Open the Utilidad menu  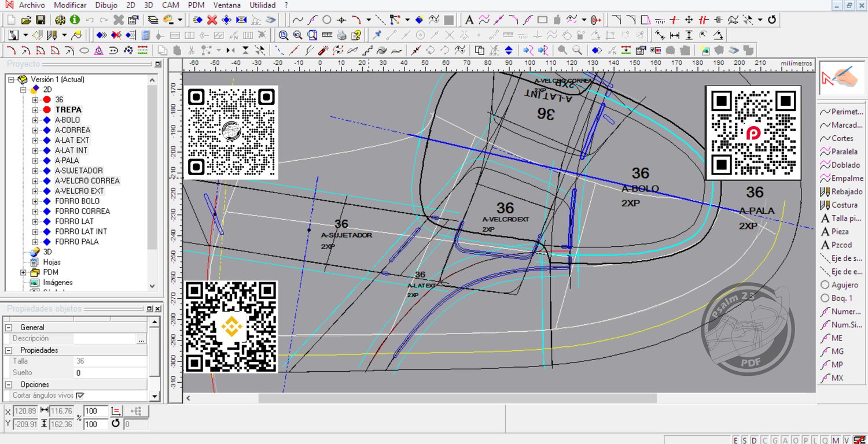coord(262,5)
